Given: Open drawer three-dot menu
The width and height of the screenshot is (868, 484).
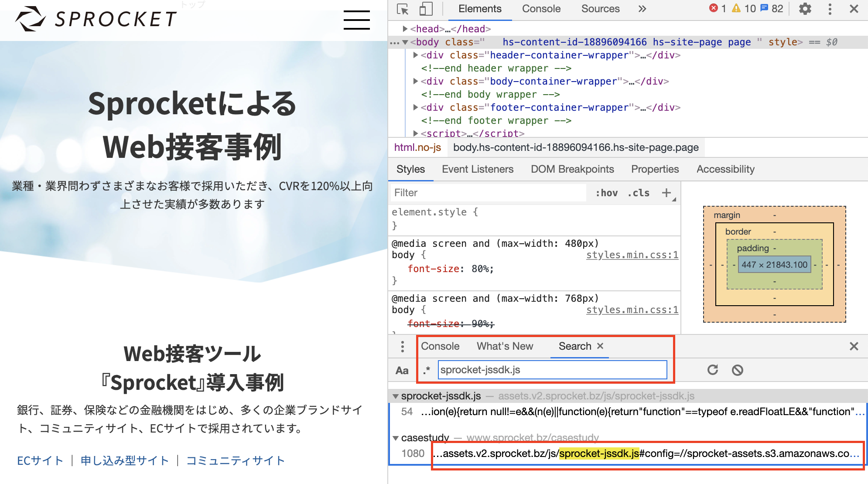Looking at the screenshot, I should click(x=402, y=347).
